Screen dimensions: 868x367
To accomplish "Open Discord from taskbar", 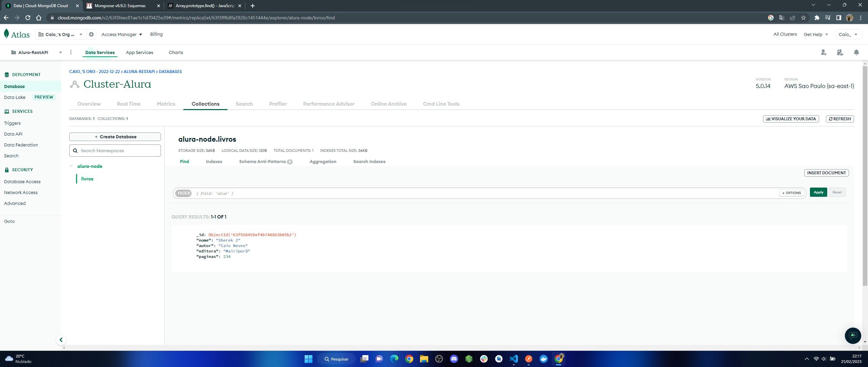I will click(x=454, y=359).
